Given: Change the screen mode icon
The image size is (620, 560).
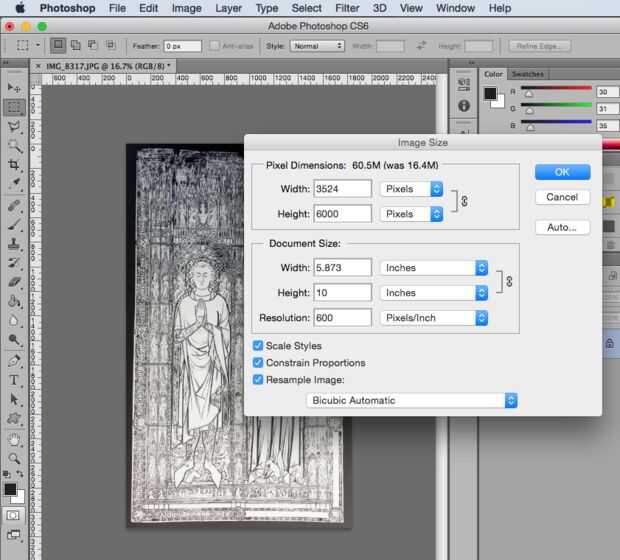Looking at the screenshot, I should 13,535.
